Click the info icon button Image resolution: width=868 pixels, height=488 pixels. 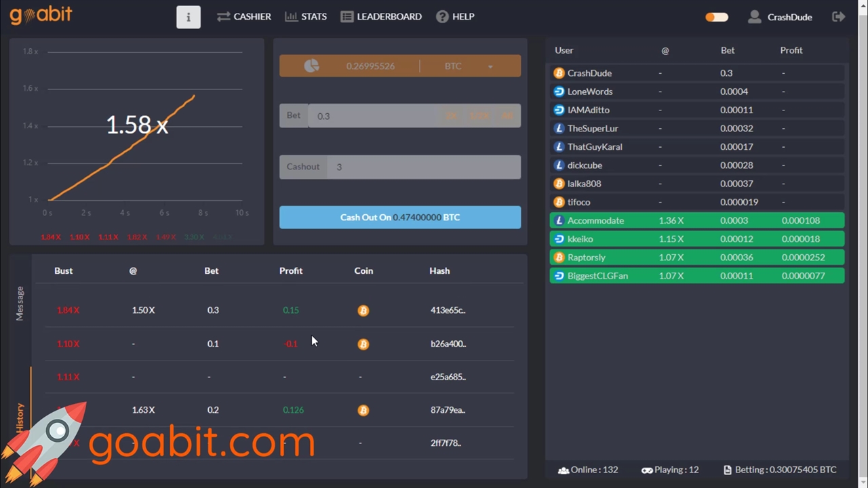pyautogui.click(x=189, y=17)
